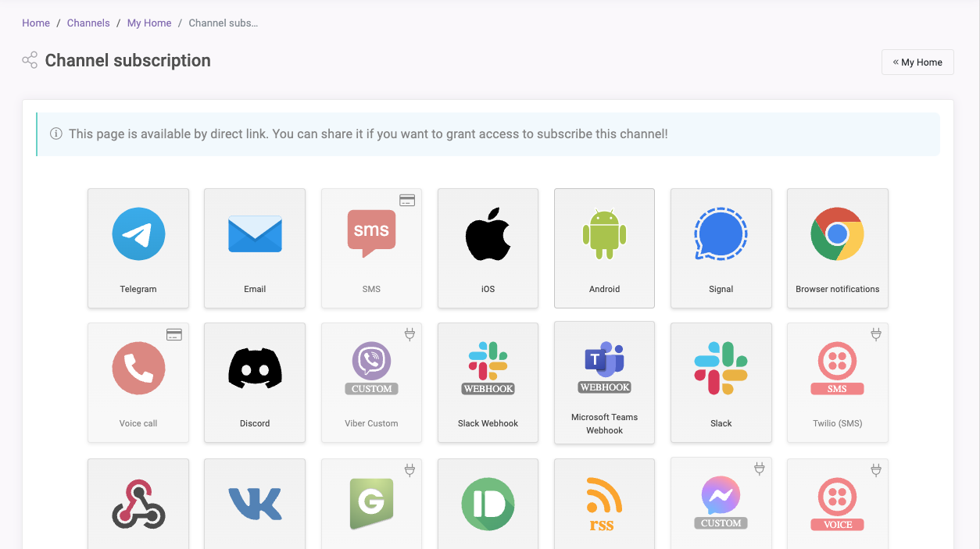This screenshot has height=549, width=980.
Task: Navigate to the Channels breadcrumb
Action: (88, 23)
